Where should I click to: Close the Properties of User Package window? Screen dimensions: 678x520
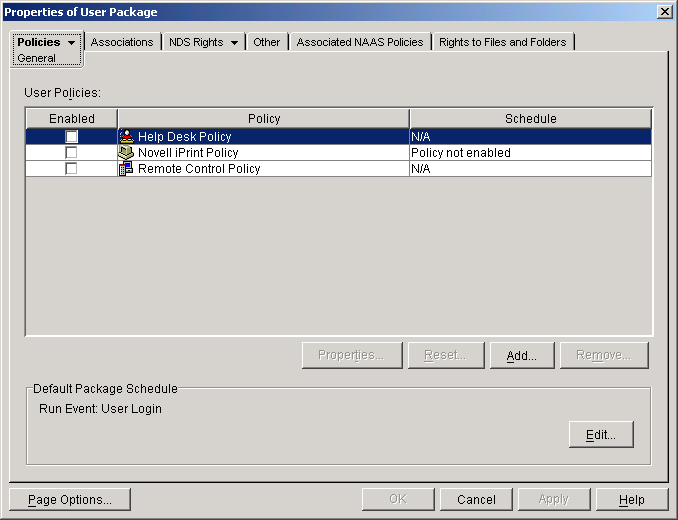pos(664,12)
